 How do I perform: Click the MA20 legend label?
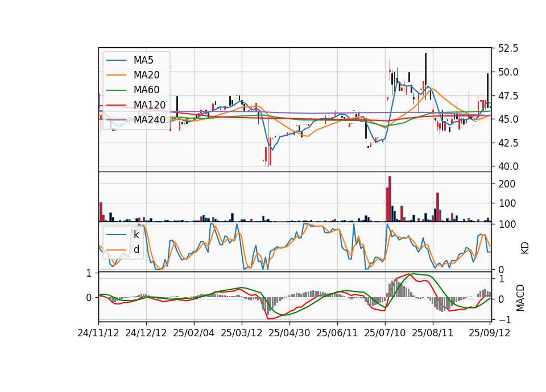(x=146, y=75)
